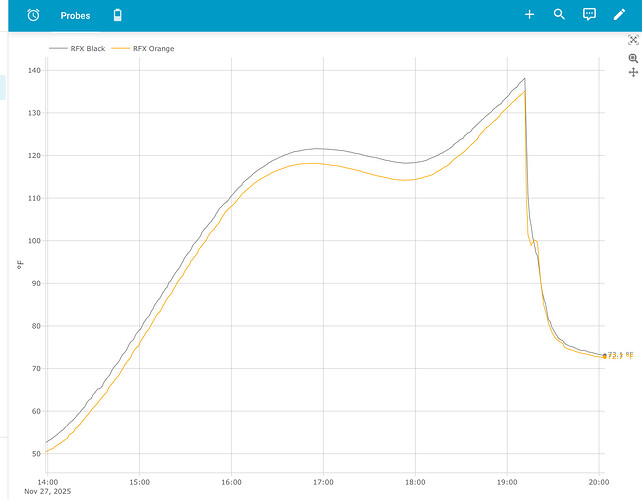Click the 17:00 time axis label
642x500 pixels.
tap(323, 482)
